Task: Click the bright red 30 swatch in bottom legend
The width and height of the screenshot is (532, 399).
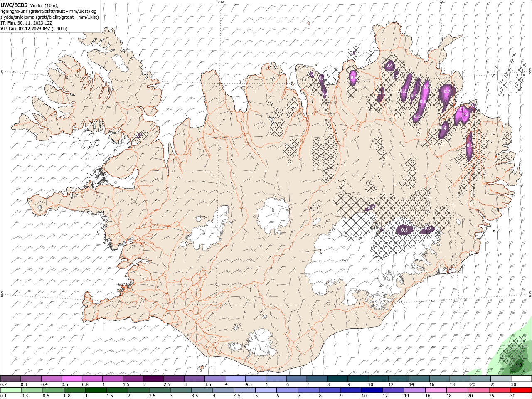Action: (x=521, y=390)
